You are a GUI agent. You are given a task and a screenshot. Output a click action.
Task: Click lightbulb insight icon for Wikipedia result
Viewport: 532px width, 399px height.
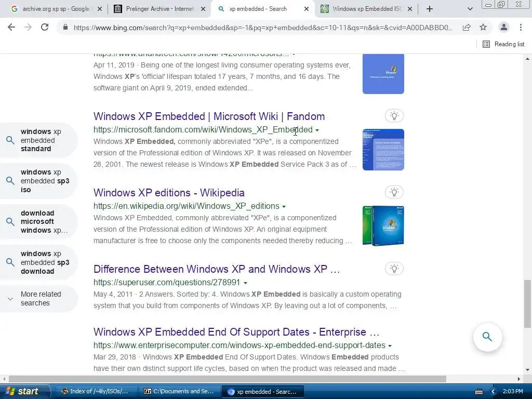[x=394, y=192]
